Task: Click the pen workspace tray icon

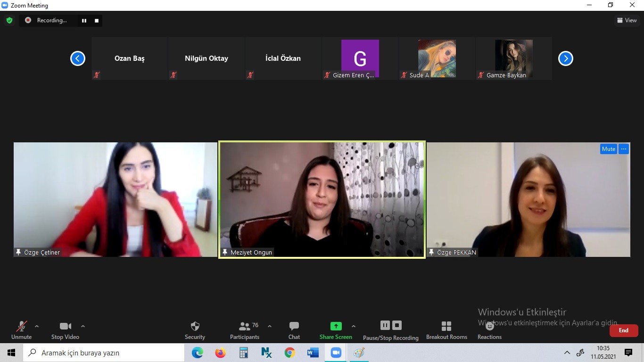Action: pos(581,353)
